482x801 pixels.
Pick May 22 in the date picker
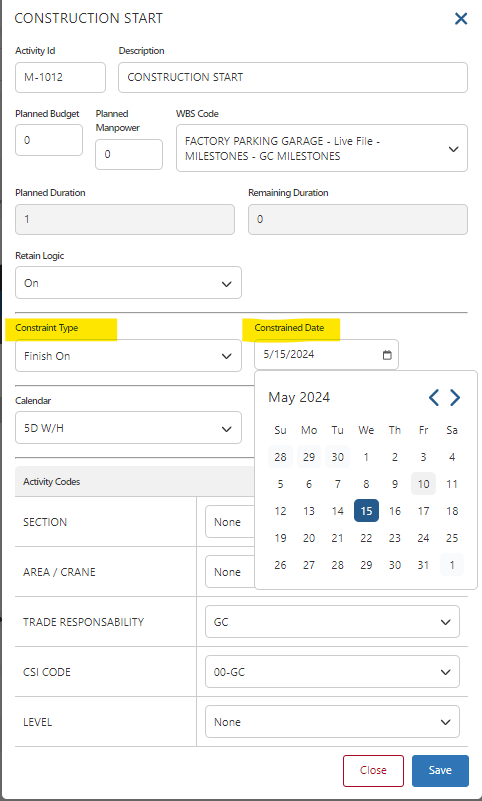point(366,538)
